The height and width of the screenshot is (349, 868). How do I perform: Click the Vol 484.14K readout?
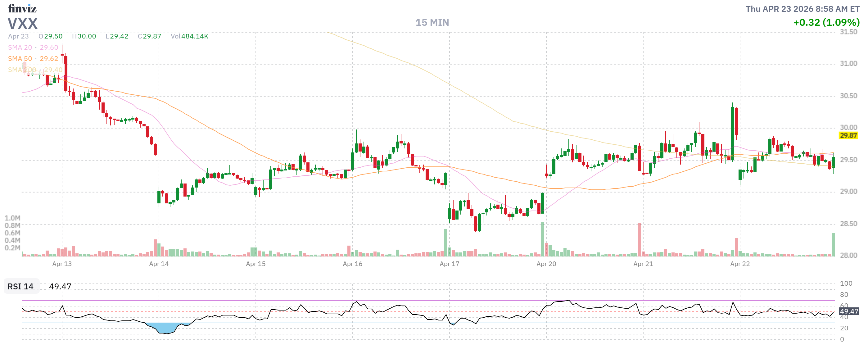click(x=189, y=36)
